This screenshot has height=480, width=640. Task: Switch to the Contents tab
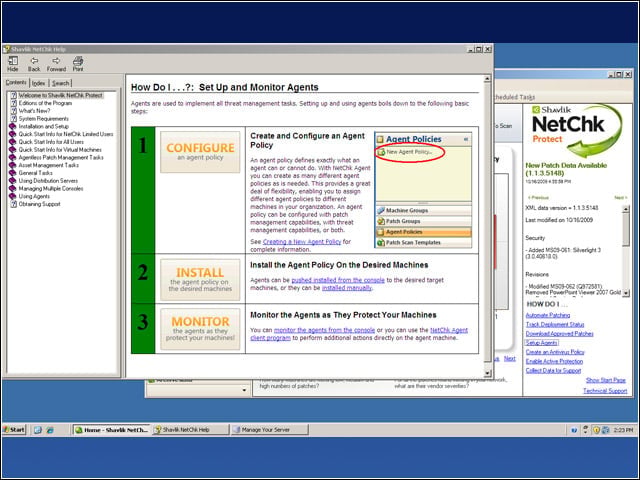coord(16,82)
